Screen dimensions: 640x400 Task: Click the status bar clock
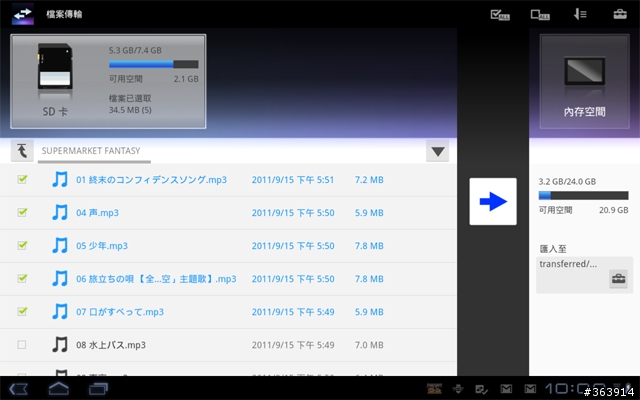[x=575, y=389]
